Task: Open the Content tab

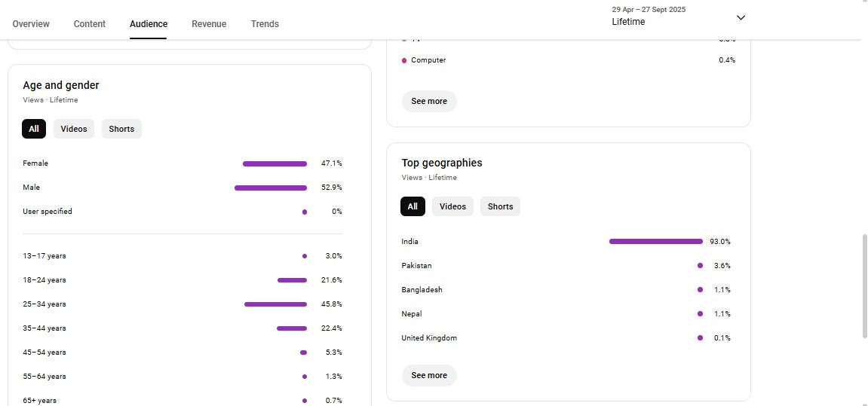Action: coord(90,24)
